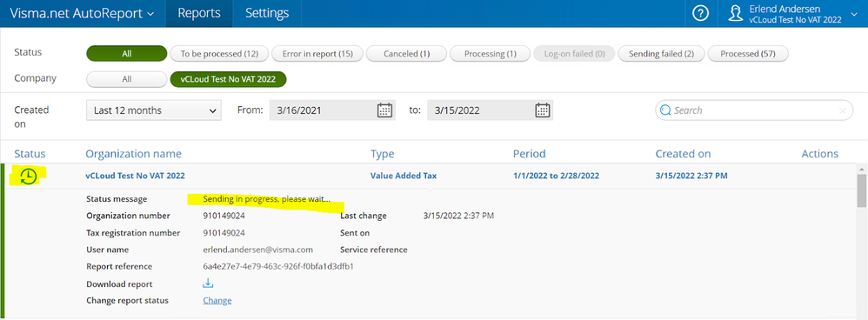
Task: Open the help question mark icon
Action: coord(701,14)
